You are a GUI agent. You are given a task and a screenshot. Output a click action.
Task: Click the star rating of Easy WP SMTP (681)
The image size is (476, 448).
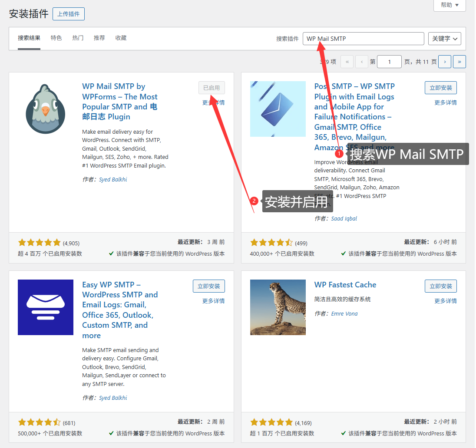click(40, 422)
